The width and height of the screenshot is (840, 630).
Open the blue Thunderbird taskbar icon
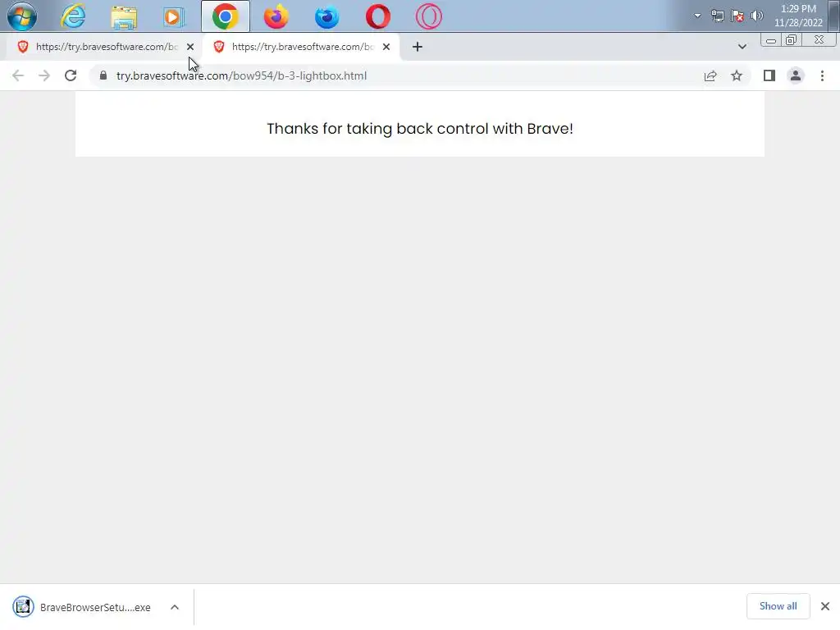pos(326,16)
